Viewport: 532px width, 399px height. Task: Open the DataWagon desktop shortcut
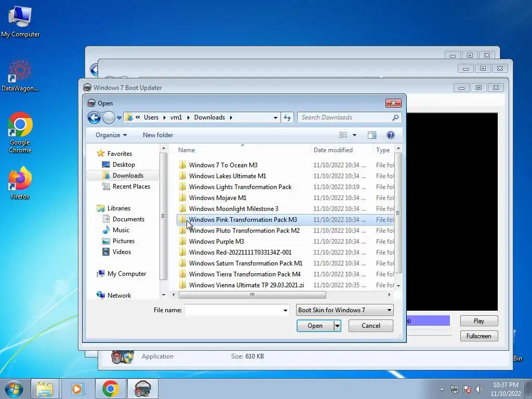coord(20,75)
